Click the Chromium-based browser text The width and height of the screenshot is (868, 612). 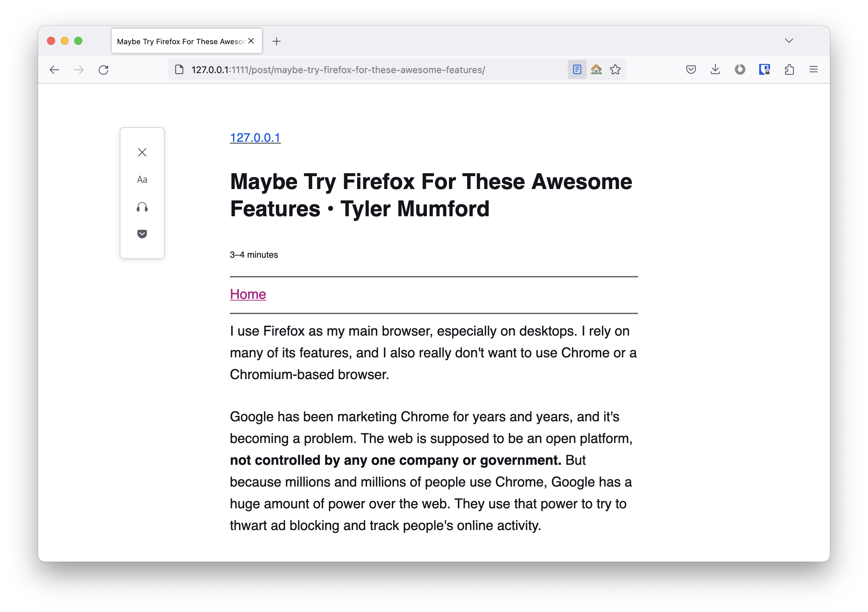pyautogui.click(x=309, y=375)
